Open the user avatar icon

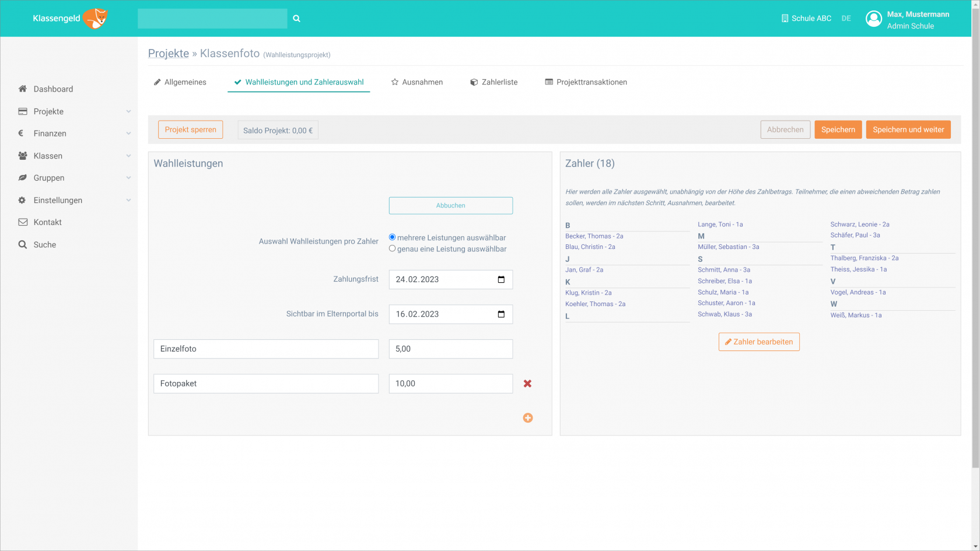click(x=874, y=19)
